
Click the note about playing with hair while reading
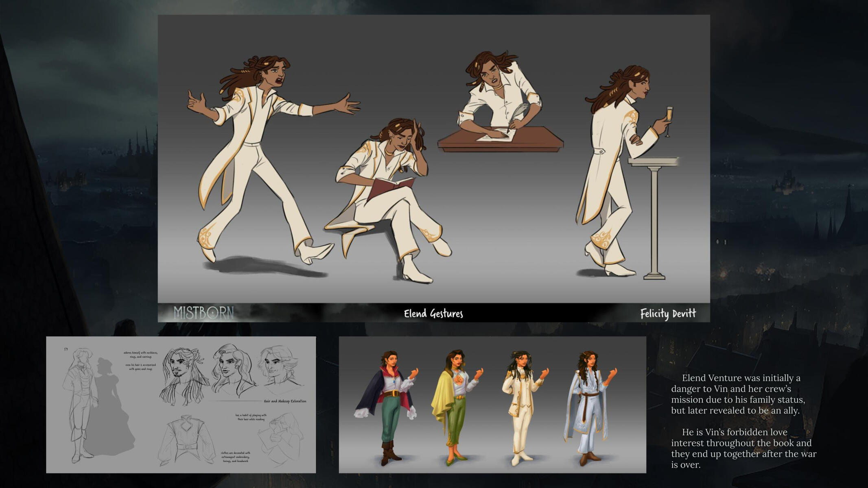pyautogui.click(x=251, y=417)
